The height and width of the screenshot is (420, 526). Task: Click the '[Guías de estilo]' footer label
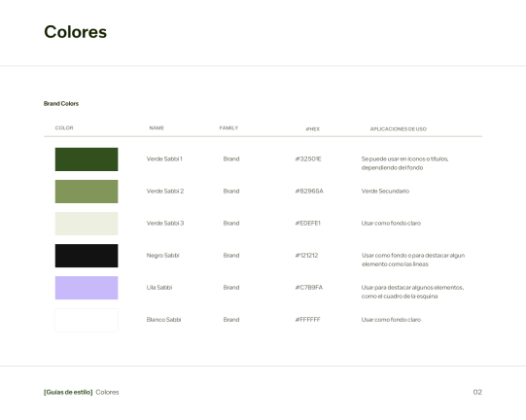click(68, 392)
